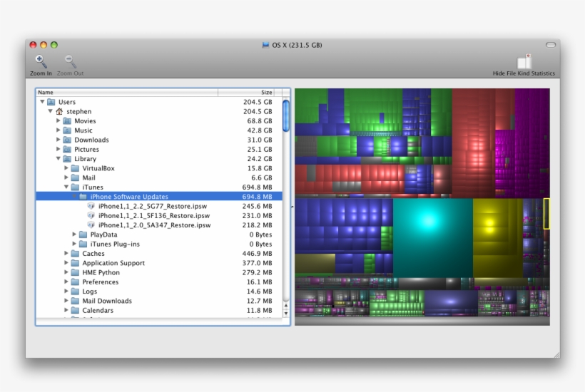Click the Movies folder icon
Image resolution: width=585 pixels, height=392 pixels.
[67, 120]
